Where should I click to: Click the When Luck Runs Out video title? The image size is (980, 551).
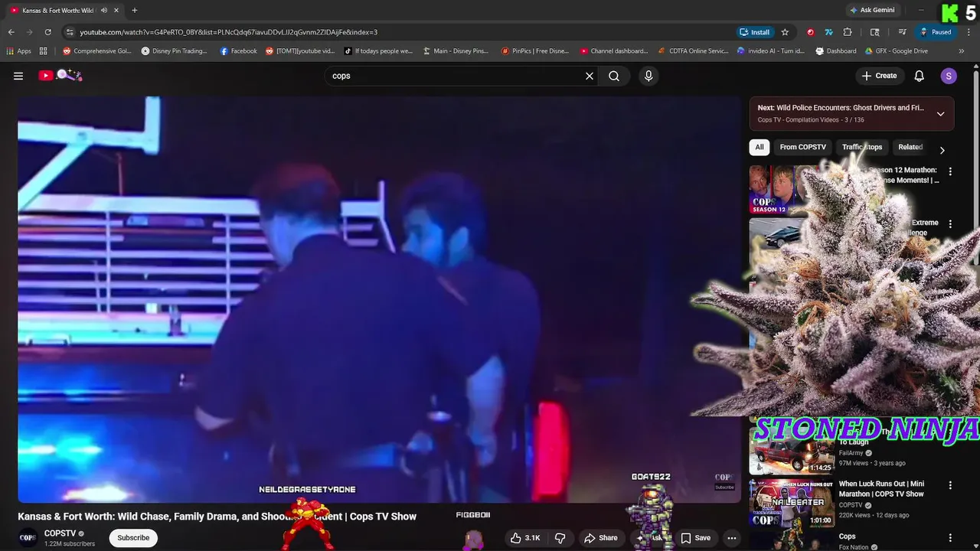[881, 489]
